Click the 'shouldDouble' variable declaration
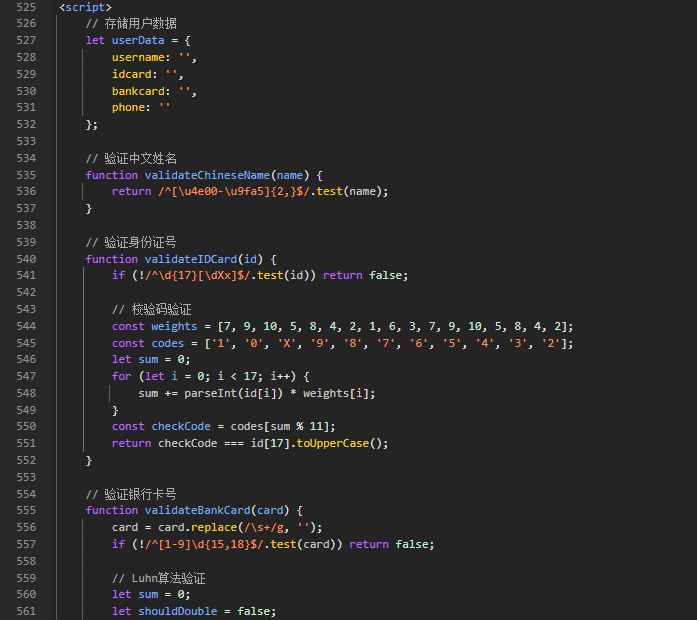697x620 pixels. pyautogui.click(x=194, y=612)
